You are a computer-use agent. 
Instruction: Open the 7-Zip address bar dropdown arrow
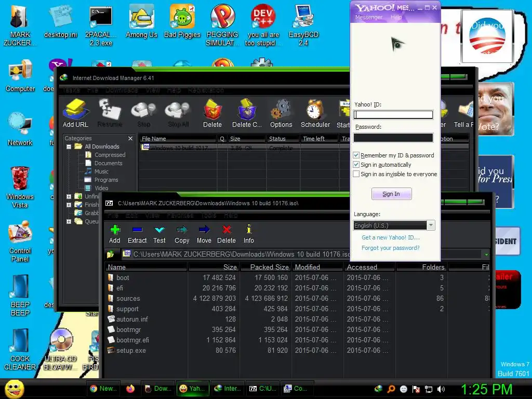(x=486, y=254)
